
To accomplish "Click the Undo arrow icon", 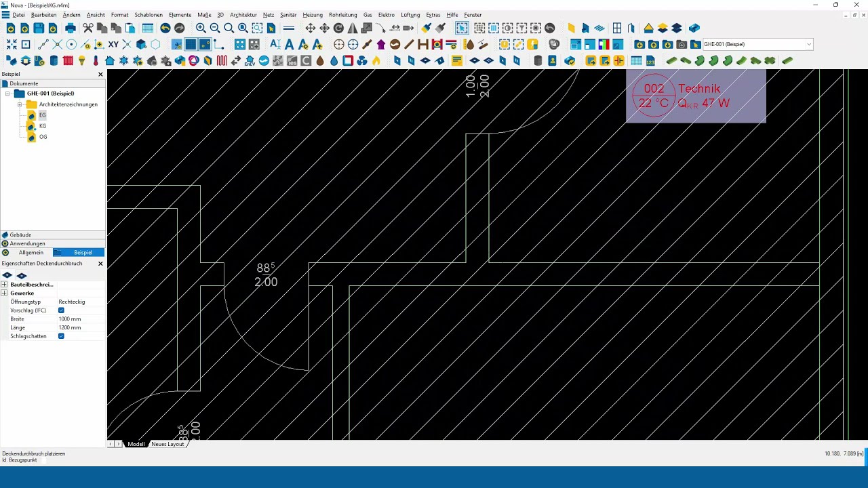I will [165, 28].
